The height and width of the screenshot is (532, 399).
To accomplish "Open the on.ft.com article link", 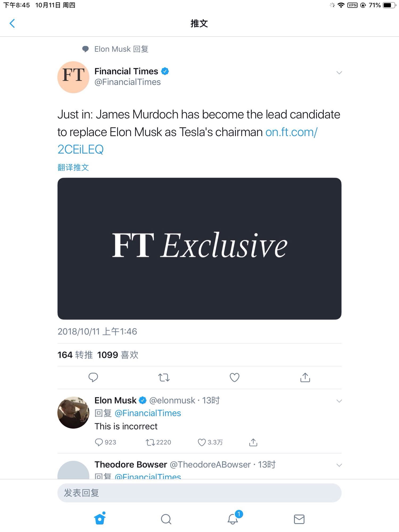I will tap(291, 132).
